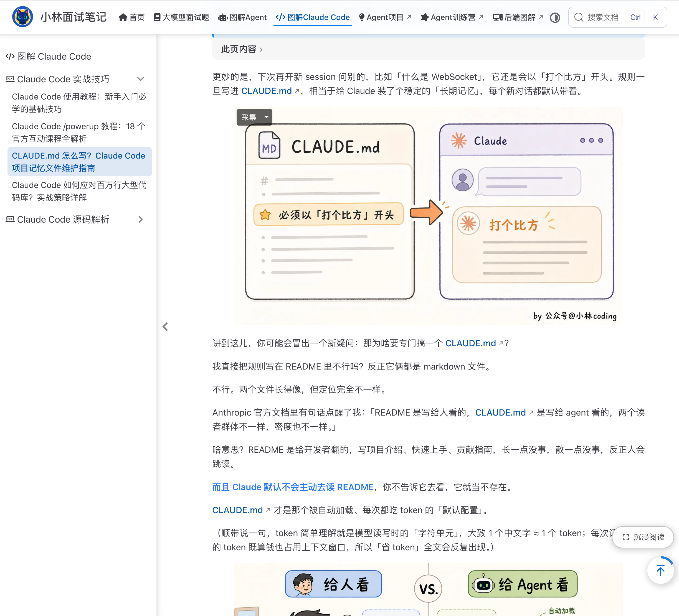Open Claude Code 使用教程 sidebar article
The height and width of the screenshot is (616, 679).
tap(79, 103)
